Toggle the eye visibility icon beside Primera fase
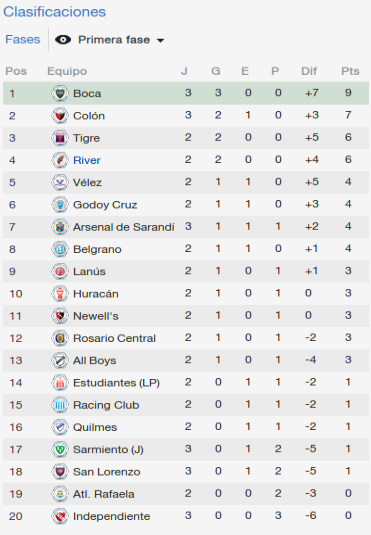Viewport: 371px width, 535px height. point(63,40)
